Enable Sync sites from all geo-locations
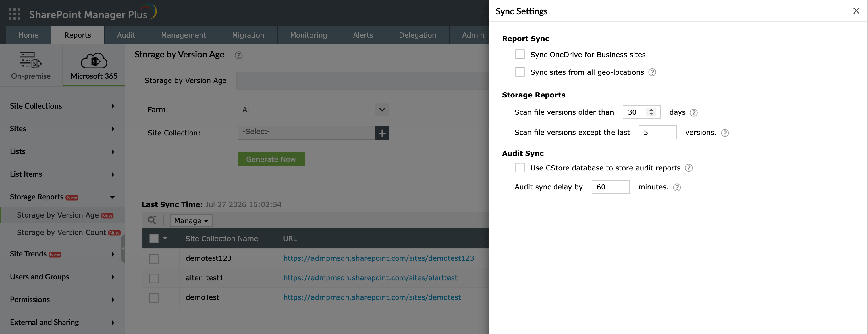The width and height of the screenshot is (868, 334). click(x=520, y=72)
